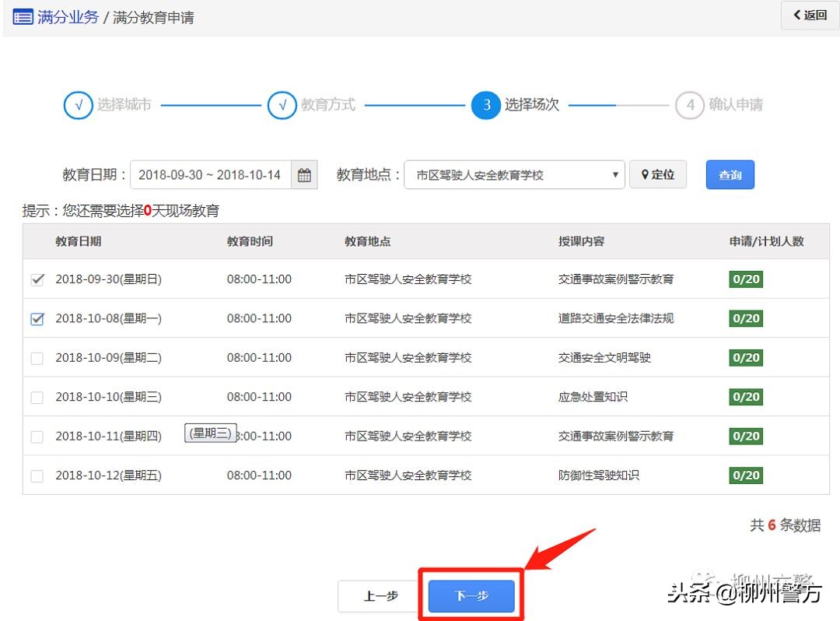The height and width of the screenshot is (621, 840).
Task: Click the checkmark circle for 教育方式 step
Action: point(282,105)
